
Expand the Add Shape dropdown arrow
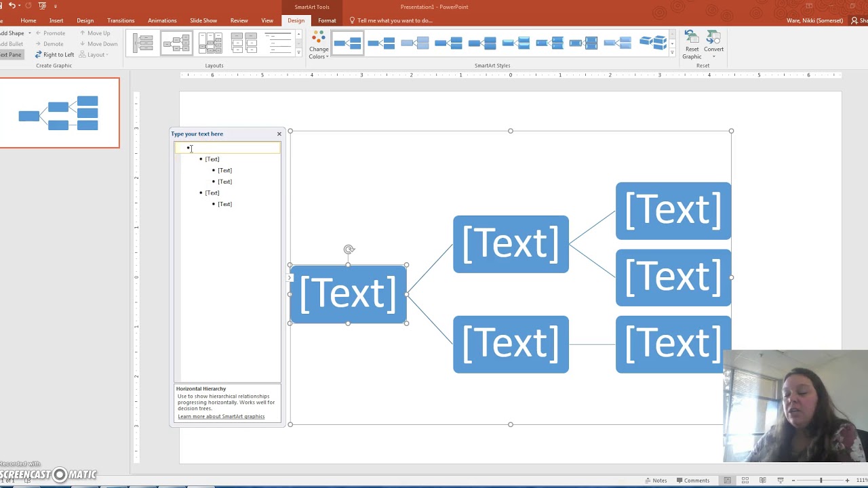[x=29, y=33]
